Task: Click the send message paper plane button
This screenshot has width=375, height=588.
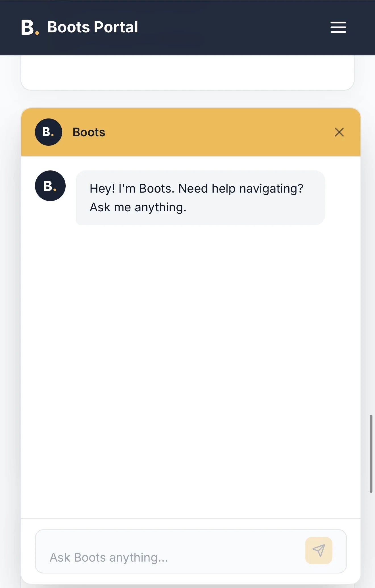Action: click(318, 550)
